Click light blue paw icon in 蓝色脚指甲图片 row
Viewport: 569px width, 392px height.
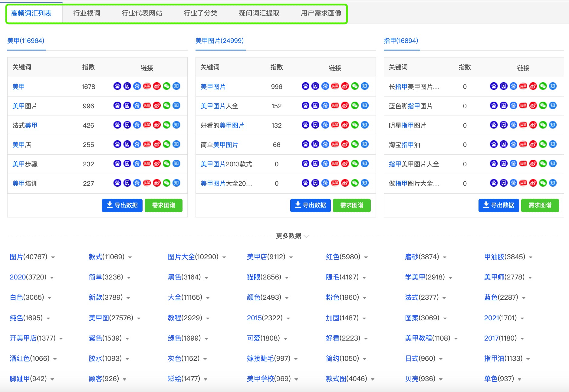(x=514, y=106)
